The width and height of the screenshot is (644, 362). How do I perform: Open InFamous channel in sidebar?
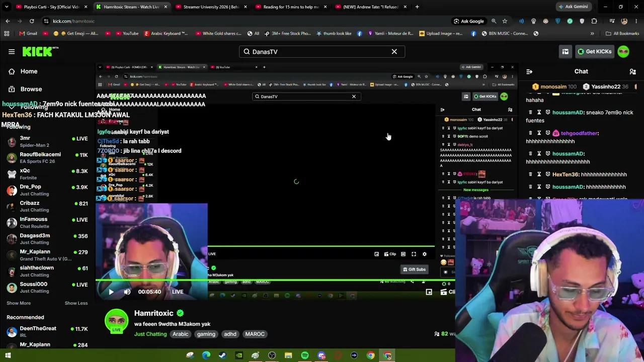tap(47, 222)
